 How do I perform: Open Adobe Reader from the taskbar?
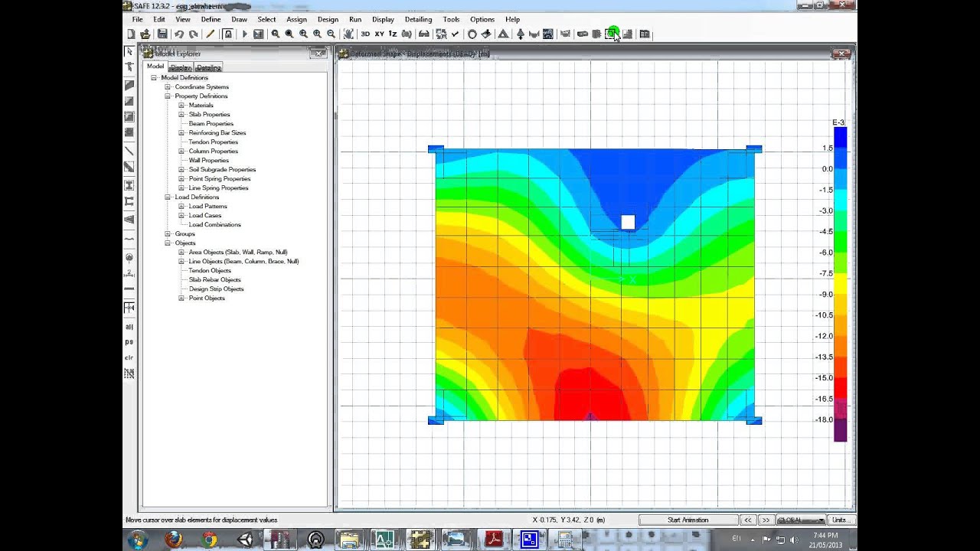(x=494, y=540)
